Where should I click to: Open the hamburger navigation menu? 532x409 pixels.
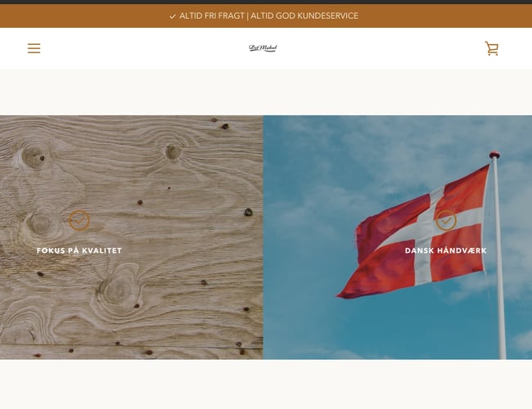(x=34, y=48)
